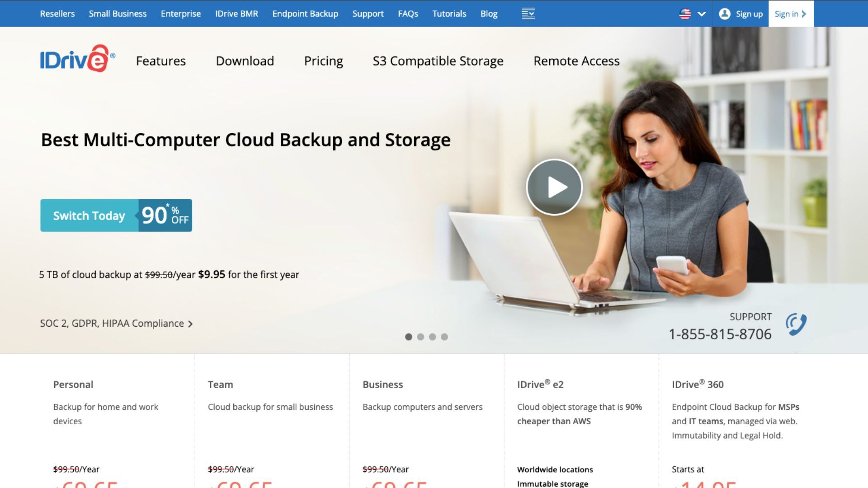This screenshot has width=868, height=488.
Task: Open the Resellers page
Action: (57, 14)
